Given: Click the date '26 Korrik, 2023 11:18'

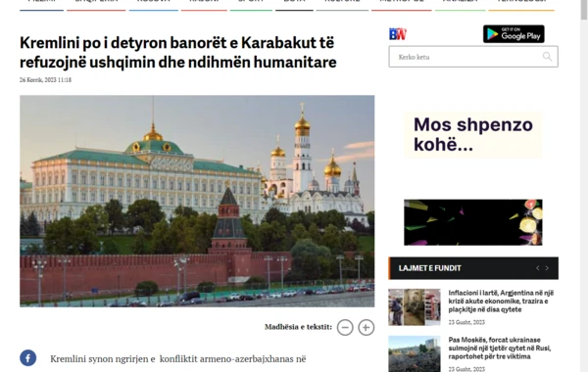Looking at the screenshot, I should point(45,80).
